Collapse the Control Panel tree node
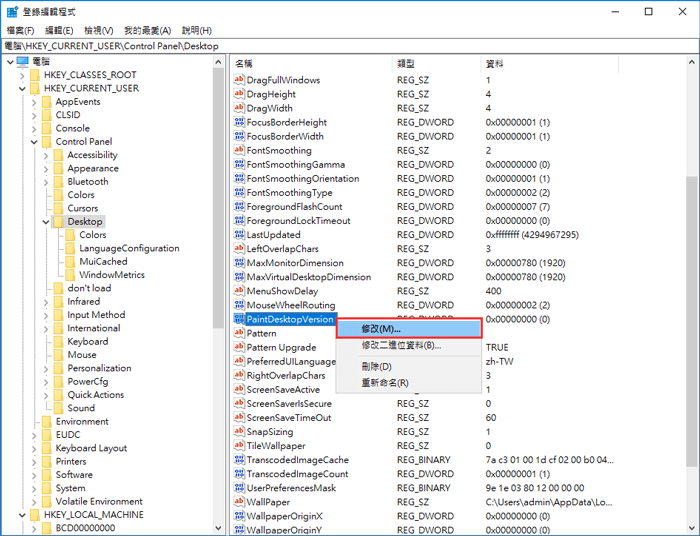Viewport: 700px width, 536px height. click(x=34, y=142)
